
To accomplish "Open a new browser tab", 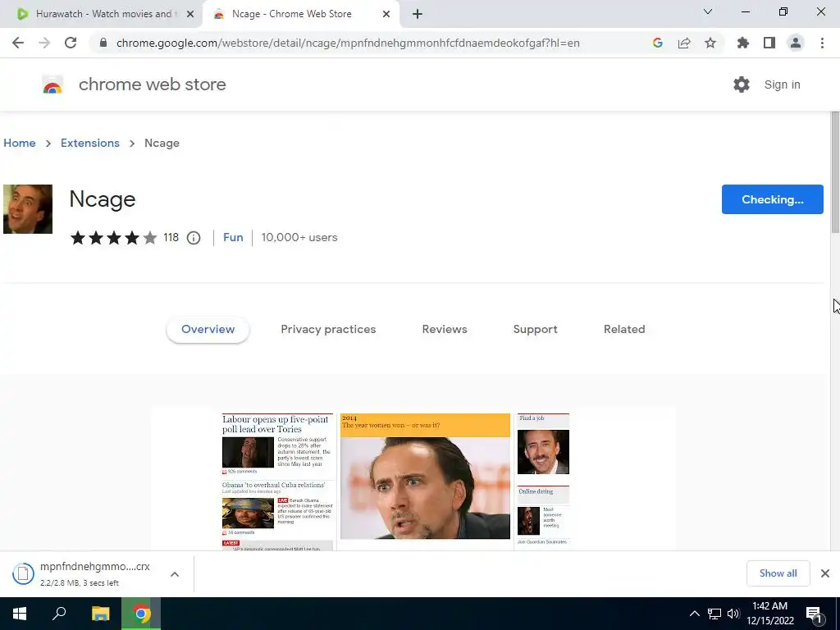I will (418, 14).
